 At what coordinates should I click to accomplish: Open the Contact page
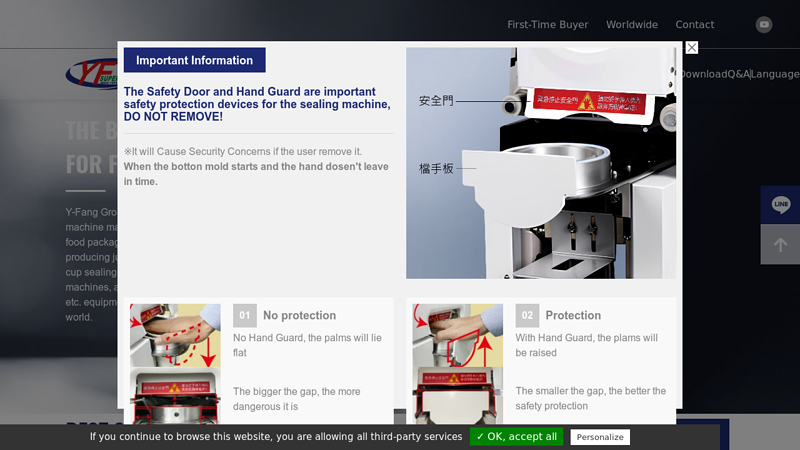pyautogui.click(x=694, y=25)
